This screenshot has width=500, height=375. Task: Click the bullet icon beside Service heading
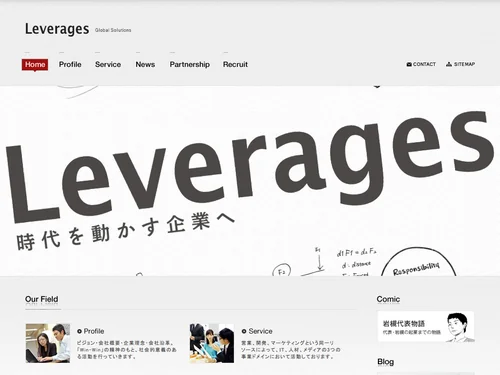click(x=244, y=331)
